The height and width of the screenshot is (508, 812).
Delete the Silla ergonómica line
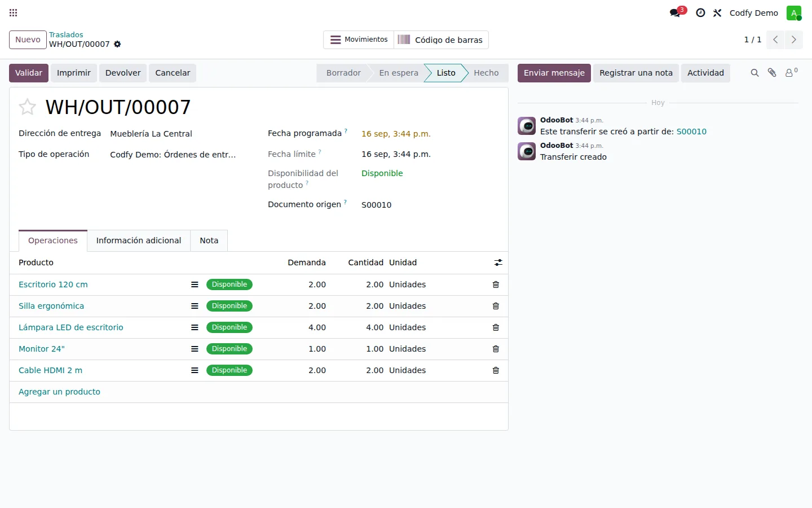(x=496, y=306)
